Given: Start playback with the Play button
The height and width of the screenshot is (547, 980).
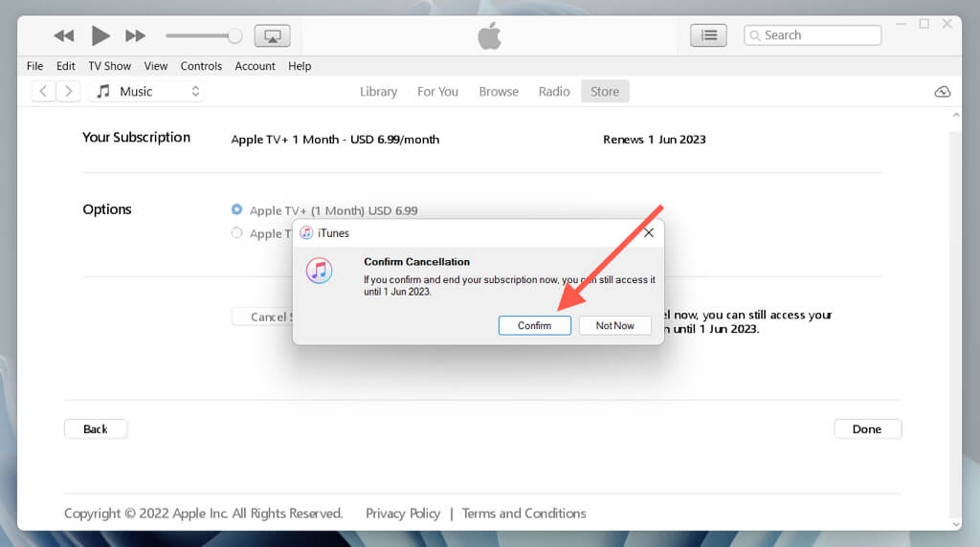Looking at the screenshot, I should point(100,35).
